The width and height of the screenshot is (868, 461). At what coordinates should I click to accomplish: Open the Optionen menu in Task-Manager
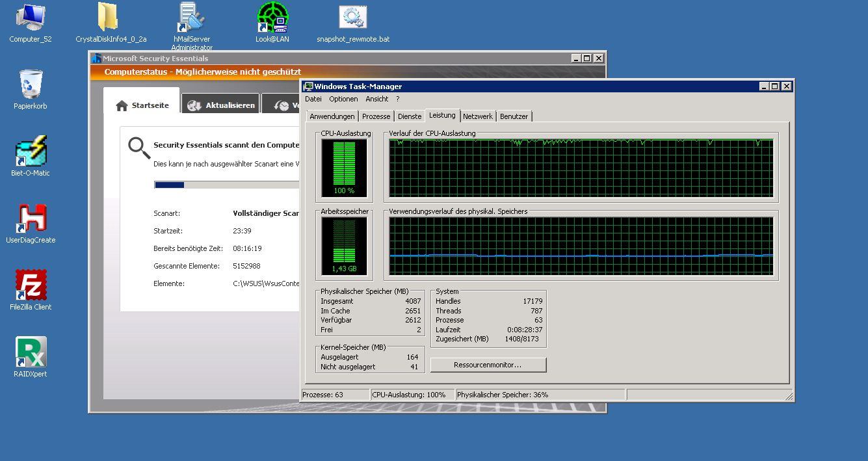(x=343, y=99)
